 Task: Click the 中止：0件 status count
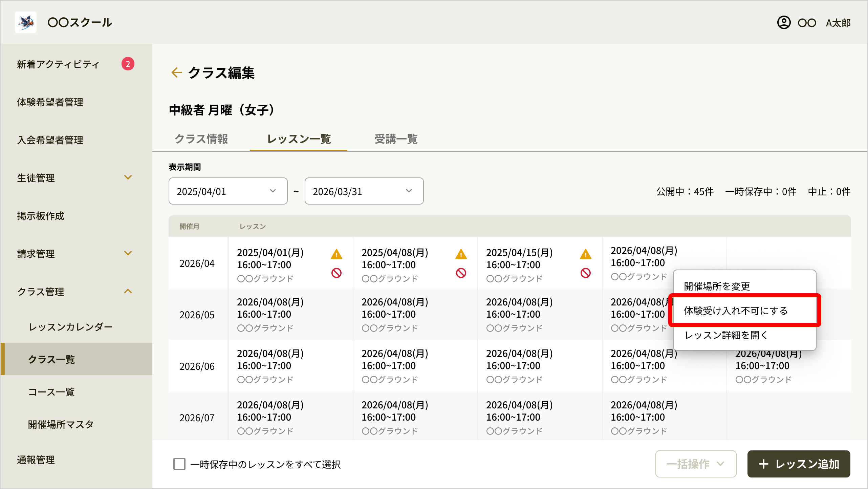[829, 191]
